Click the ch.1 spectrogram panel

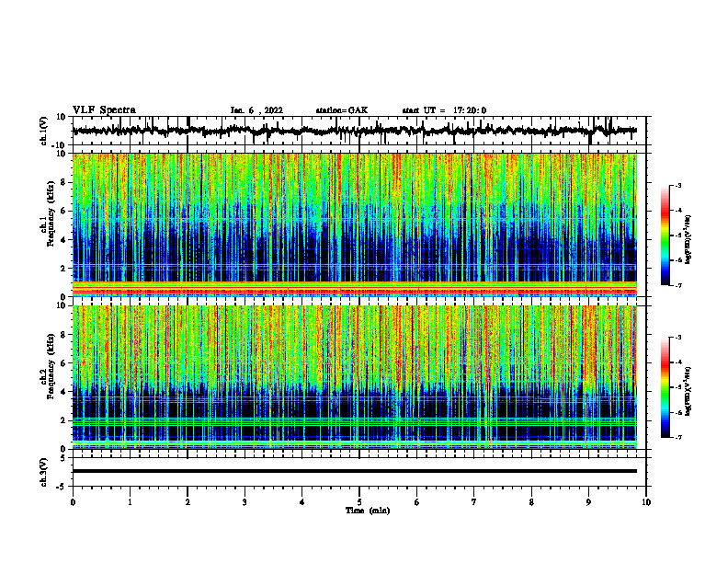pyautogui.click(x=354, y=224)
